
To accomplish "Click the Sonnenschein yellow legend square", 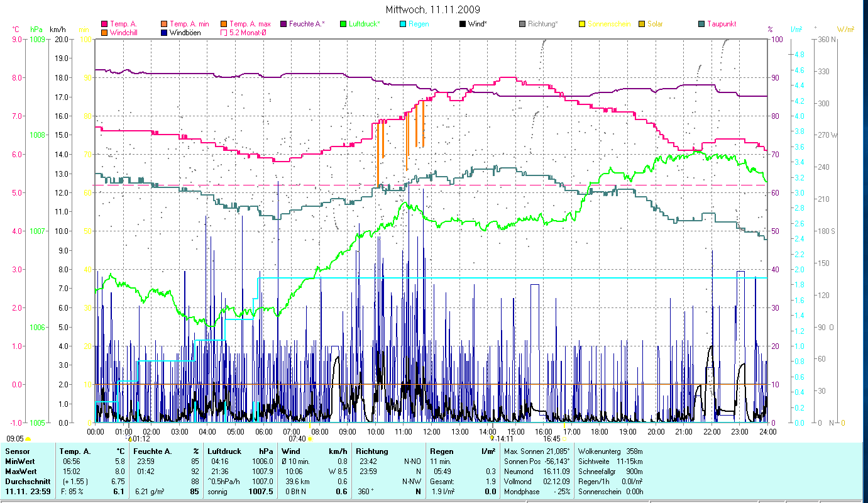I will pos(582,24).
